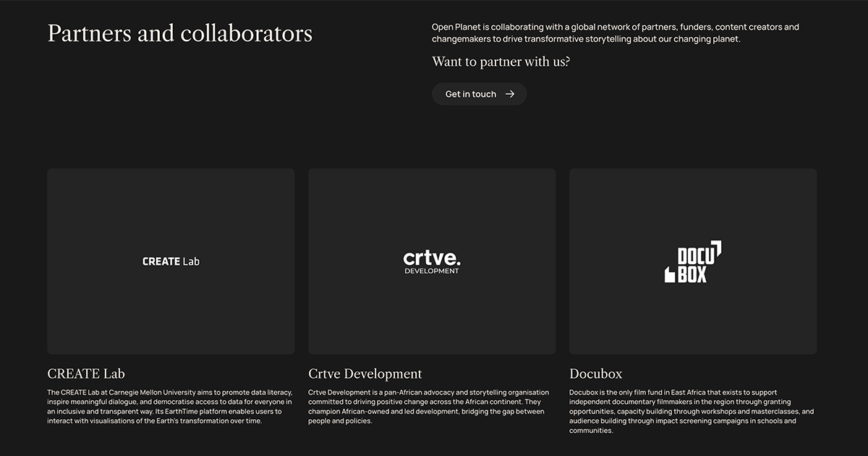The width and height of the screenshot is (868, 456).
Task: Click the CREATE Lab logo
Action: pyautogui.click(x=171, y=261)
